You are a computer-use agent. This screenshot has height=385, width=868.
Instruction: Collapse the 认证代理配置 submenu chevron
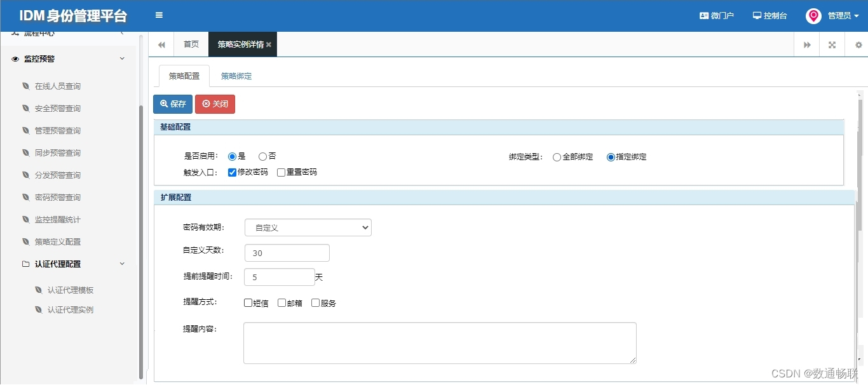pyautogui.click(x=122, y=264)
